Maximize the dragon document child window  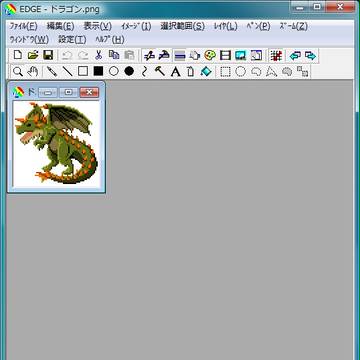tap(69, 92)
